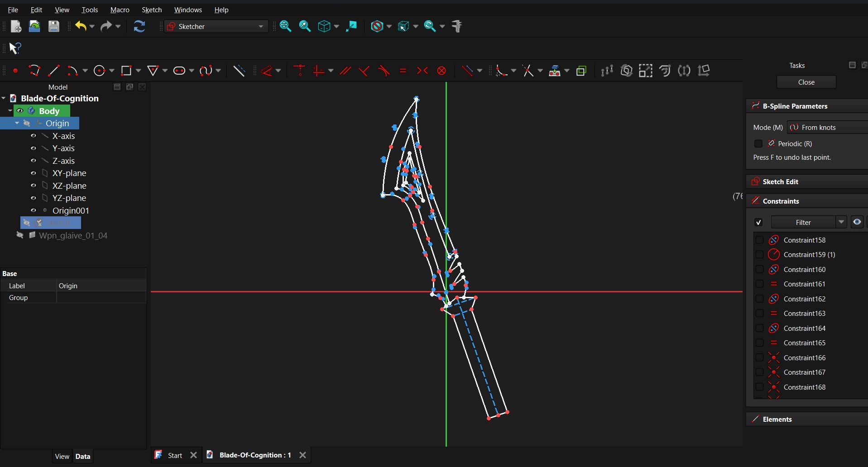Select the create slot tool
This screenshot has height=467, width=868.
[180, 71]
